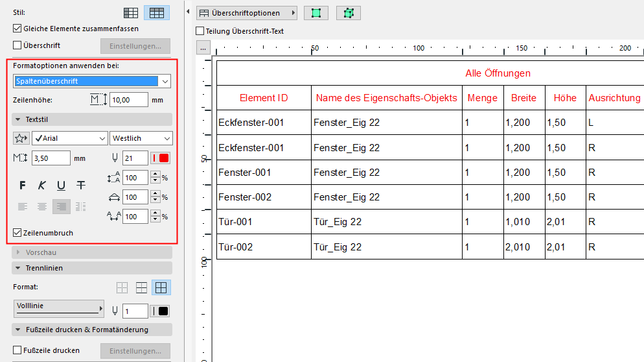This screenshot has width=644, height=362.
Task: Click the green frame with nodes icon
Action: point(349,13)
